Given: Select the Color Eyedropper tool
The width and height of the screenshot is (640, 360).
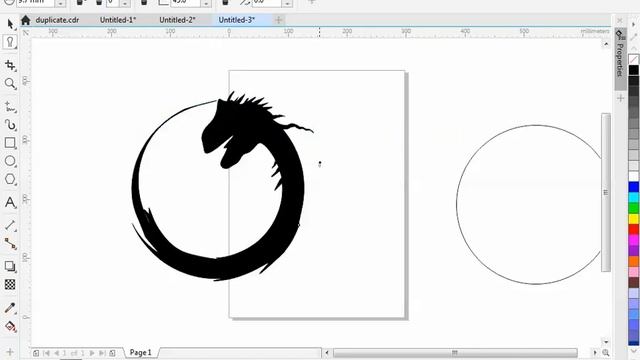Looking at the screenshot, I should click(10, 308).
